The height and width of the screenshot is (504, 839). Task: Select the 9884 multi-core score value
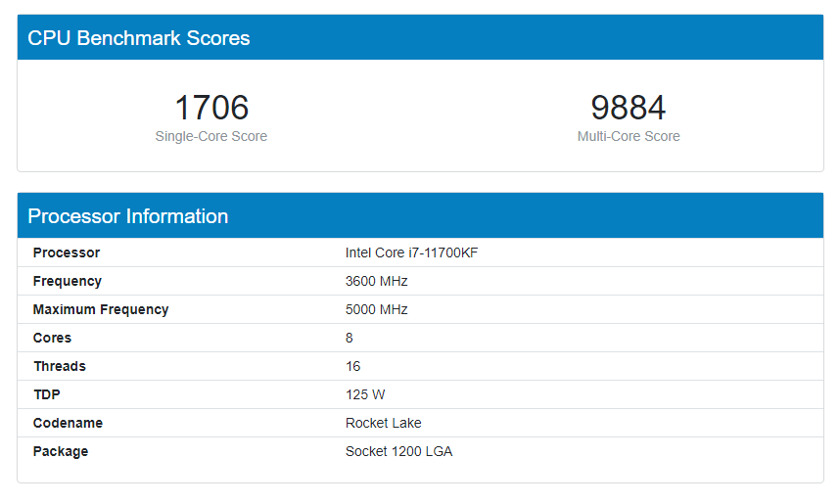(629, 108)
